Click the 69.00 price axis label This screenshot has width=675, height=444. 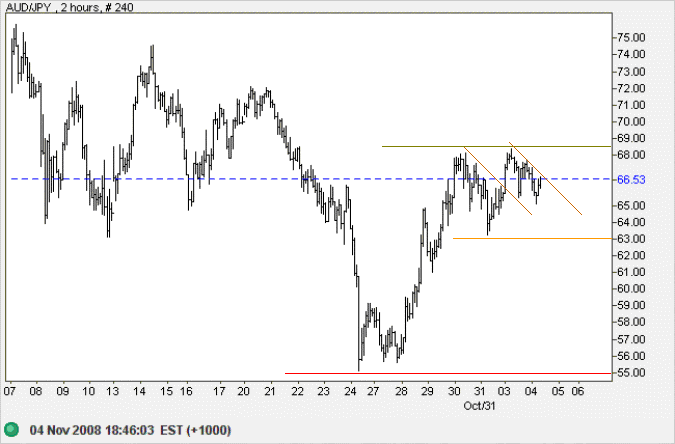pyautogui.click(x=631, y=138)
